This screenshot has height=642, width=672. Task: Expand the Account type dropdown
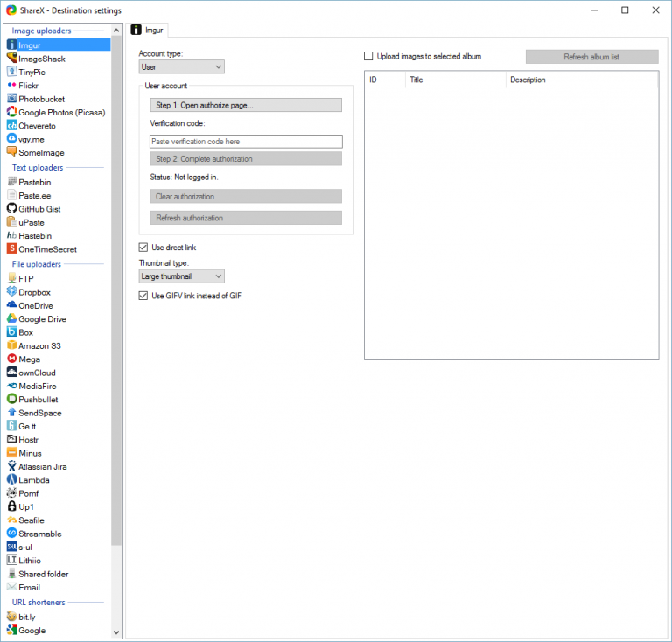pos(181,66)
